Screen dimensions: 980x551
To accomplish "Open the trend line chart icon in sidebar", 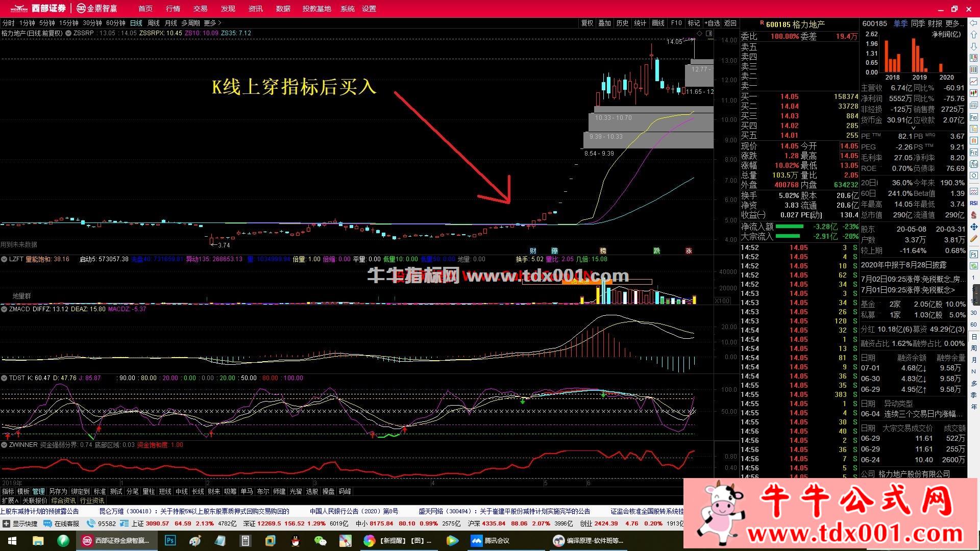I will (974, 81).
